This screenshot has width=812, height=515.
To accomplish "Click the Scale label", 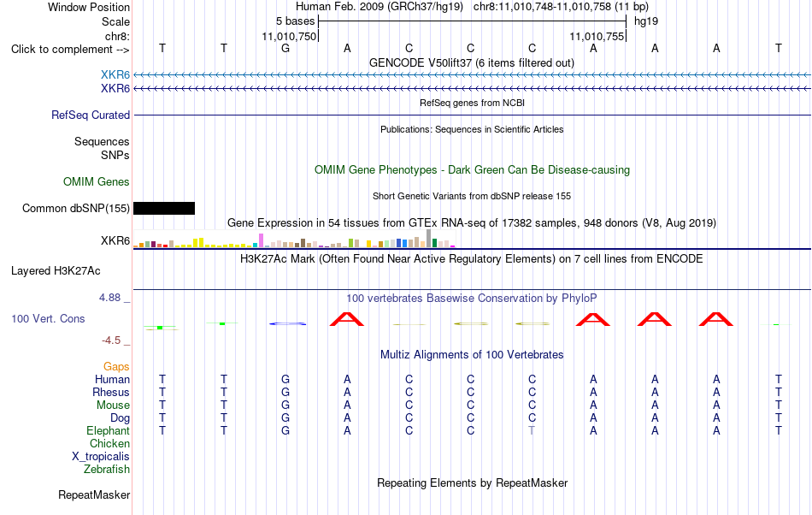I will 115,21.
